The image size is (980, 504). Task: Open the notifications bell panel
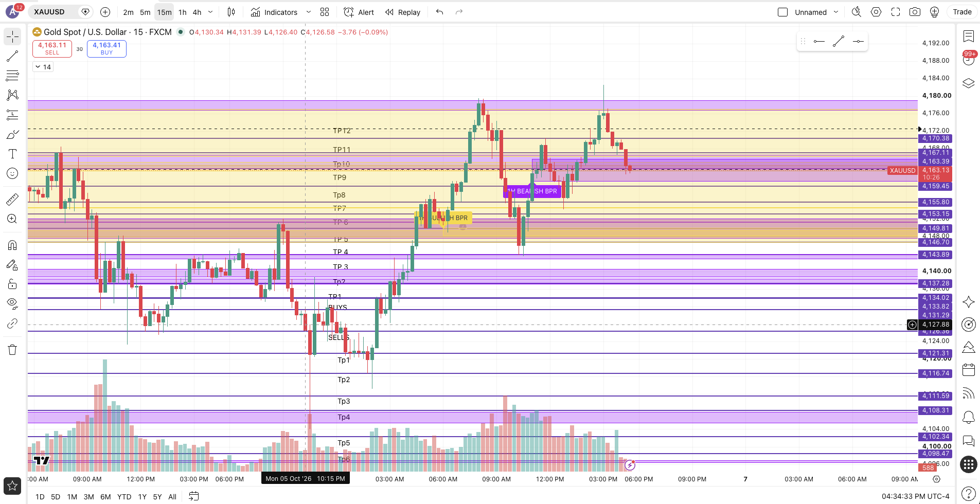click(x=969, y=417)
